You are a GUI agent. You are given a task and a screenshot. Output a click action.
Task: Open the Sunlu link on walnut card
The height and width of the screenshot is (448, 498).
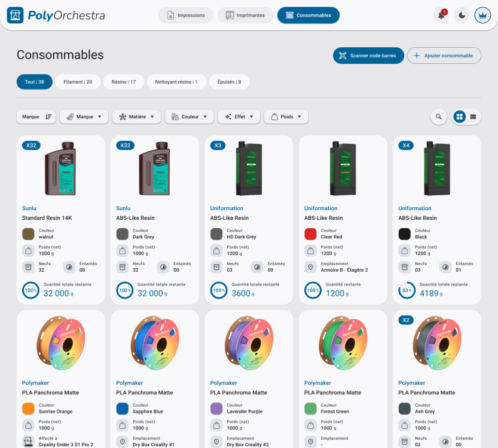coord(29,208)
